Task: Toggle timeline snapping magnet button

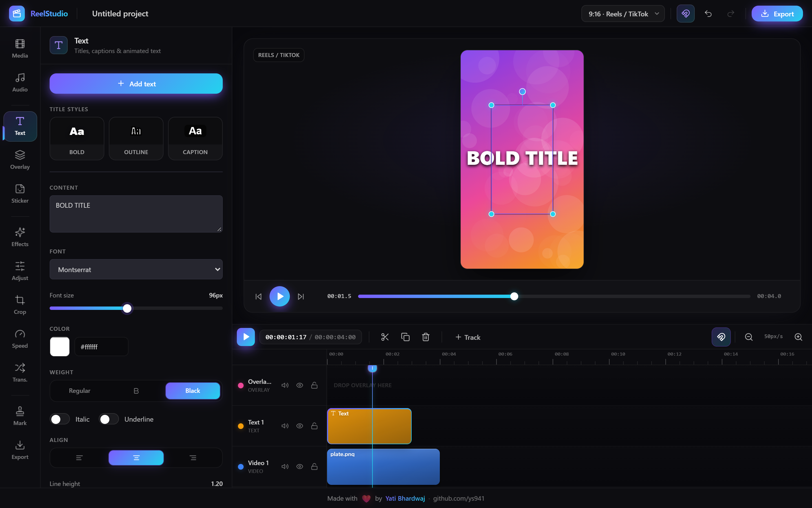Action: pyautogui.click(x=721, y=337)
